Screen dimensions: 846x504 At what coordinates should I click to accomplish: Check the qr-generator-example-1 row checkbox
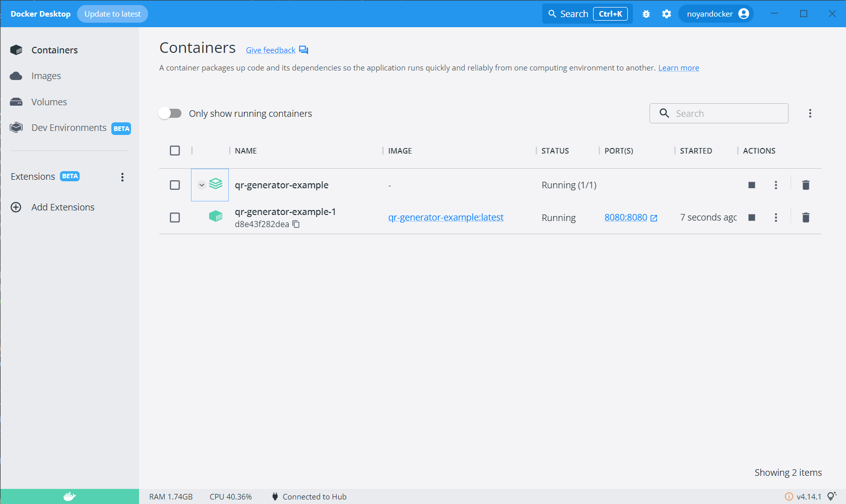click(175, 218)
